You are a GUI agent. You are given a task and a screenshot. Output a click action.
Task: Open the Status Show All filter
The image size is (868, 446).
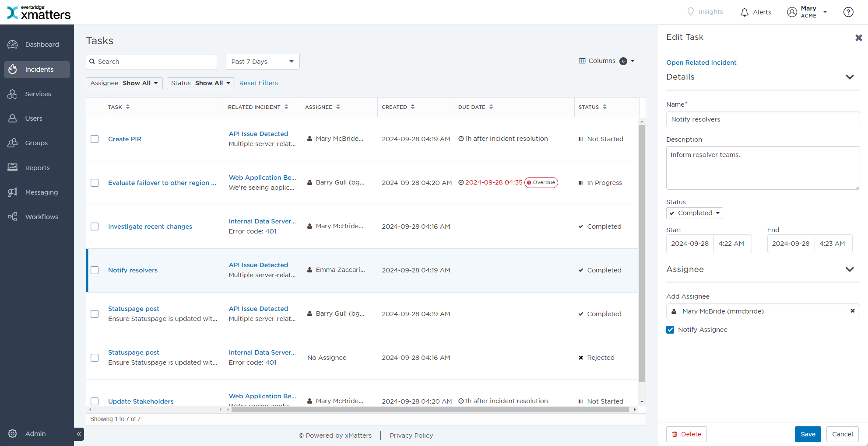click(200, 83)
